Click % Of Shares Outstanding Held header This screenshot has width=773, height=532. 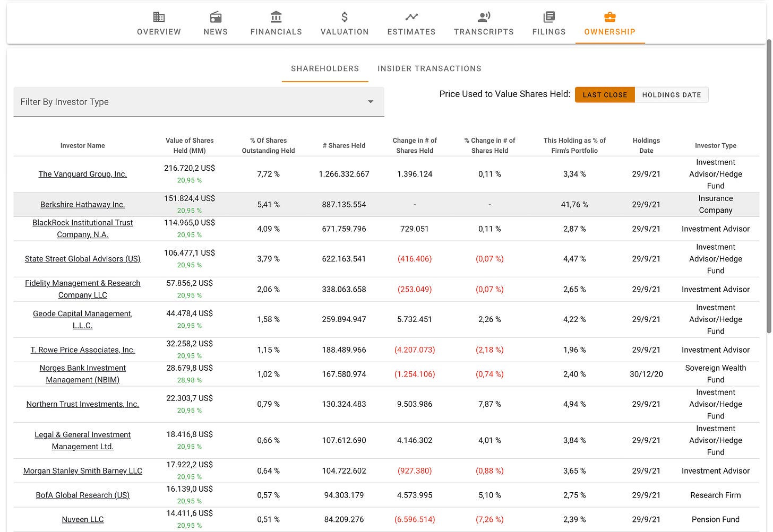click(x=269, y=145)
